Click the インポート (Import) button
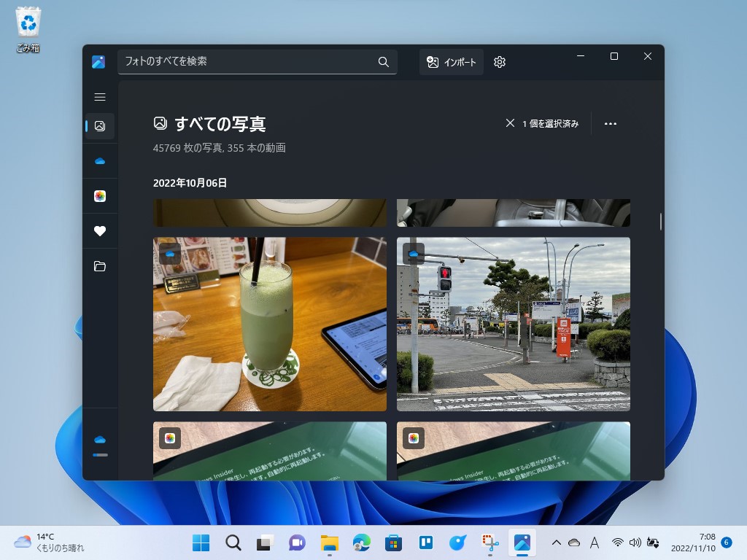The width and height of the screenshot is (747, 560). [451, 62]
